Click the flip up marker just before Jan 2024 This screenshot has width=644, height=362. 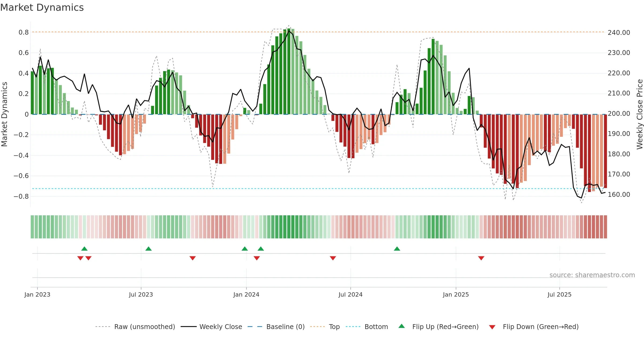245,249
